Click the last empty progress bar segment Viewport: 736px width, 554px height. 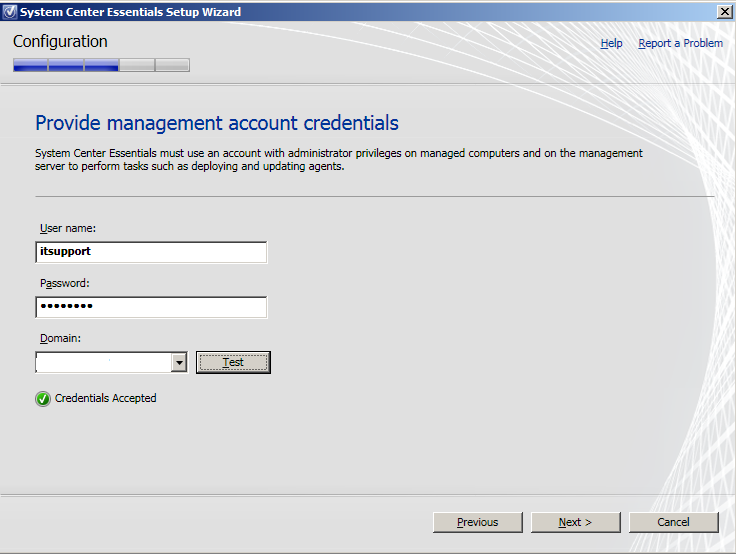coord(172,66)
